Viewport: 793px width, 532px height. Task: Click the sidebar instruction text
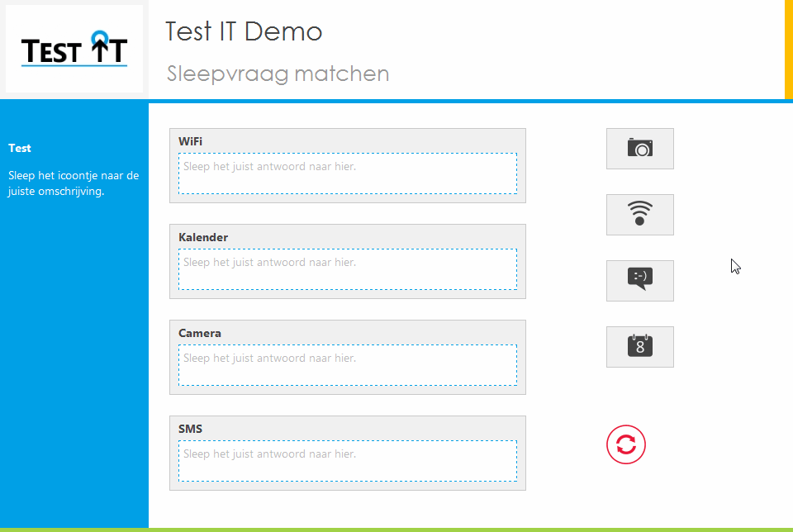[72, 183]
